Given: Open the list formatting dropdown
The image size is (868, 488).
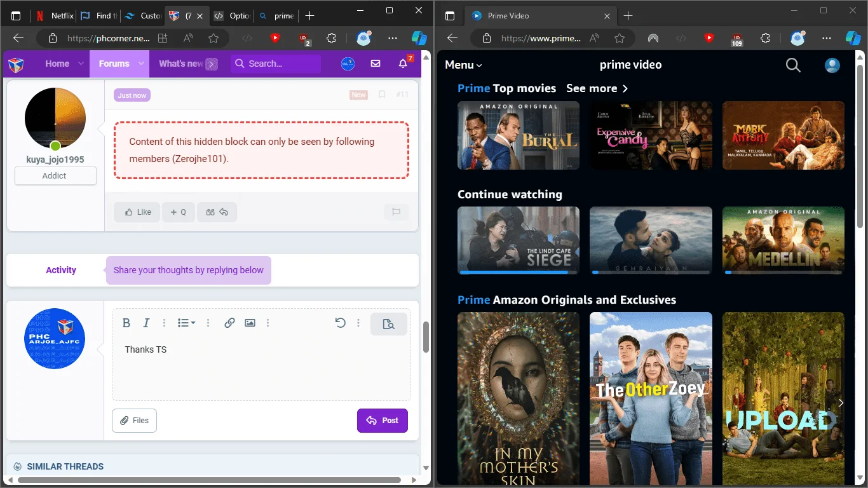Looking at the screenshot, I should click(186, 323).
